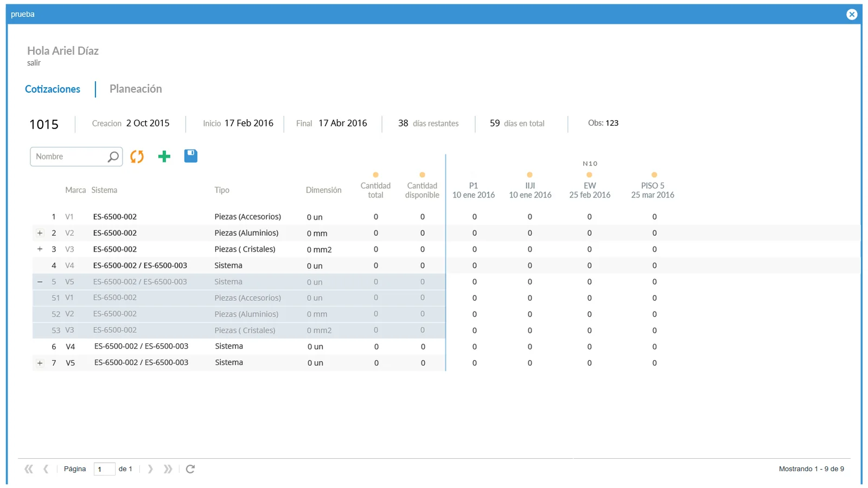Collapse row 5 V5 with minus
Viewport: 868px width, 488px height.
click(x=40, y=282)
